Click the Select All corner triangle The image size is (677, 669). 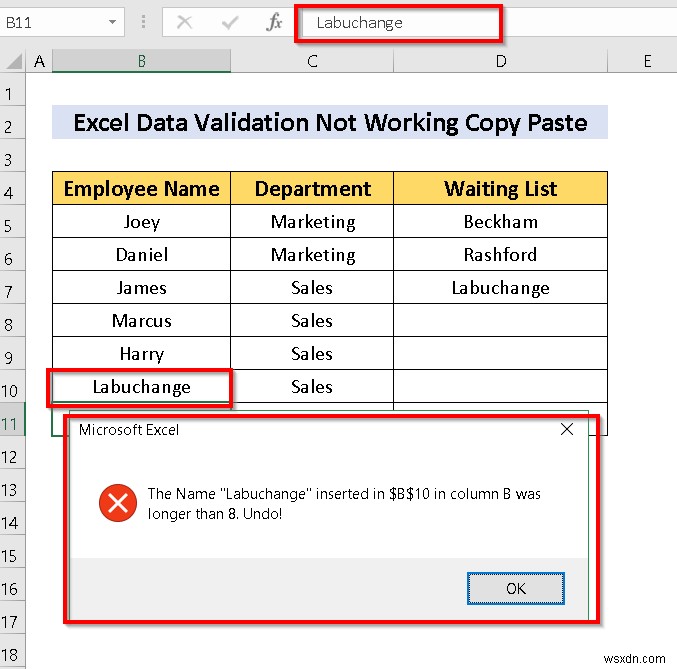[14, 61]
